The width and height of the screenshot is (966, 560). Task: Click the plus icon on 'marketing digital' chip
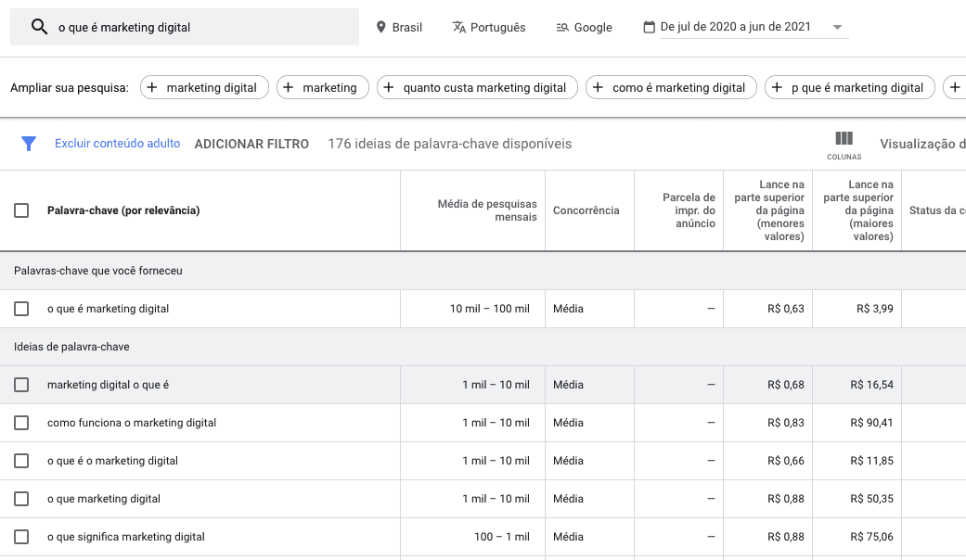click(151, 87)
